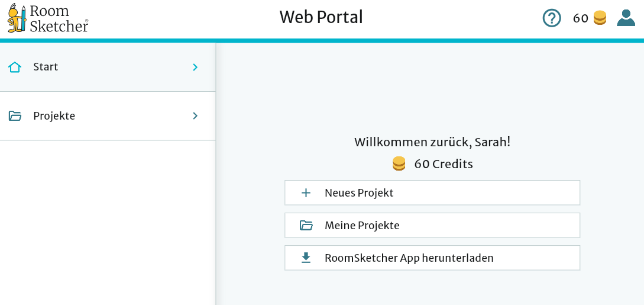Click the 60 Credits text
This screenshot has height=305, width=644.
tap(444, 164)
